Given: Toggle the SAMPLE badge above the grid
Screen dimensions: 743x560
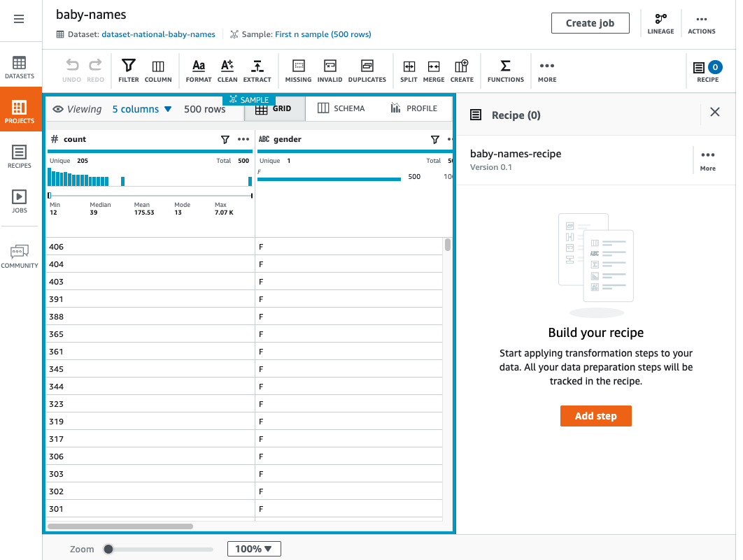Looking at the screenshot, I should coord(248,99).
